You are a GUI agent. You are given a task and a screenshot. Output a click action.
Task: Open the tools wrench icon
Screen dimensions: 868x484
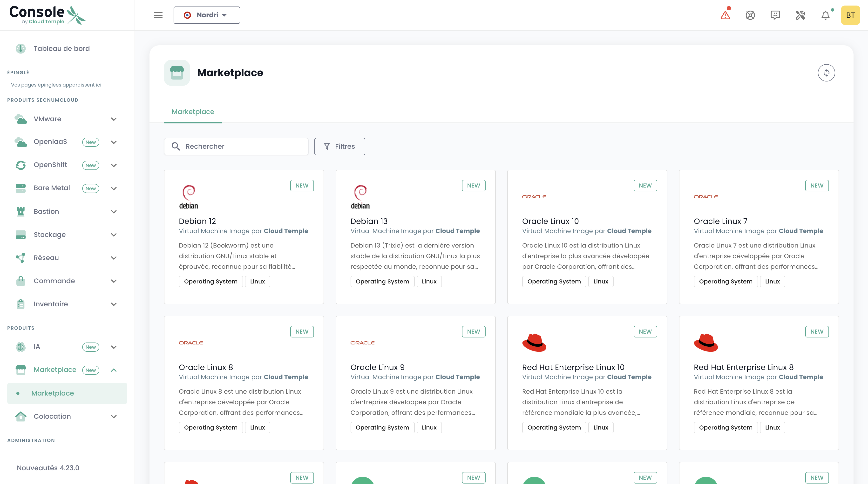pos(800,15)
